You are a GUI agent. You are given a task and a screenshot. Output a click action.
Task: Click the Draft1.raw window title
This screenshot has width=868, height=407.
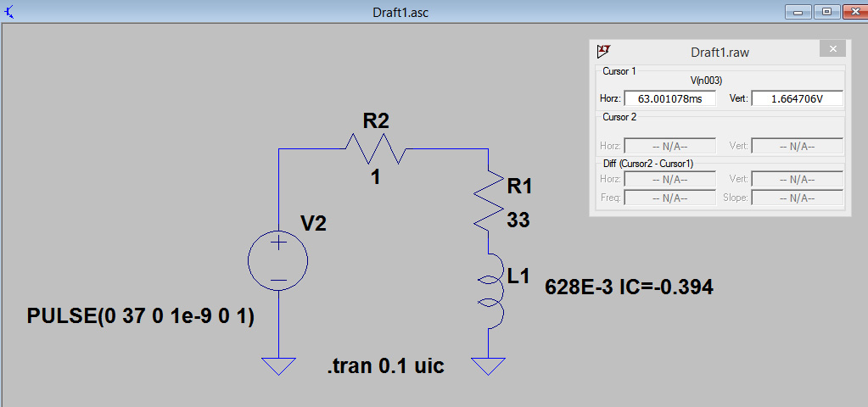tap(720, 53)
